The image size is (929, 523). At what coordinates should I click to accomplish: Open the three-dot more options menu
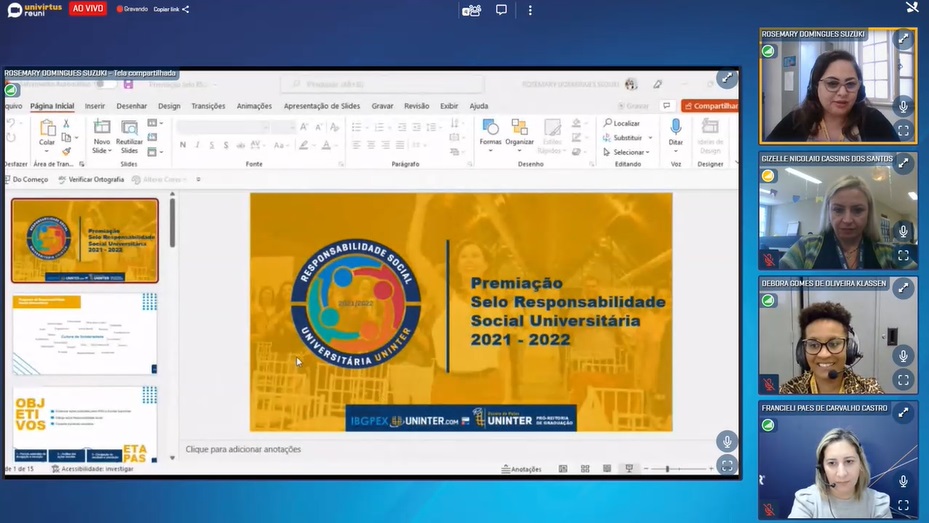click(530, 10)
